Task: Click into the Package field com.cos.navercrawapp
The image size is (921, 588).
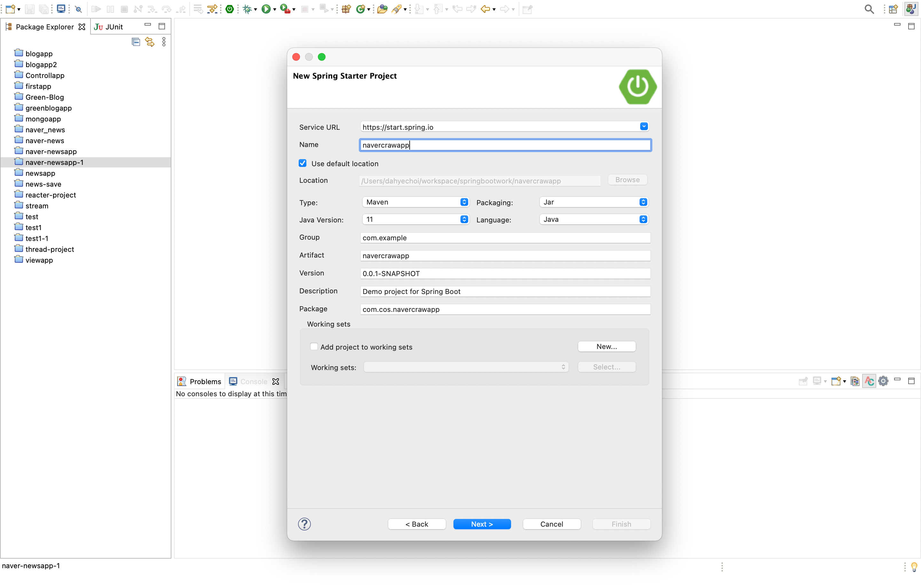Action: 505,309
